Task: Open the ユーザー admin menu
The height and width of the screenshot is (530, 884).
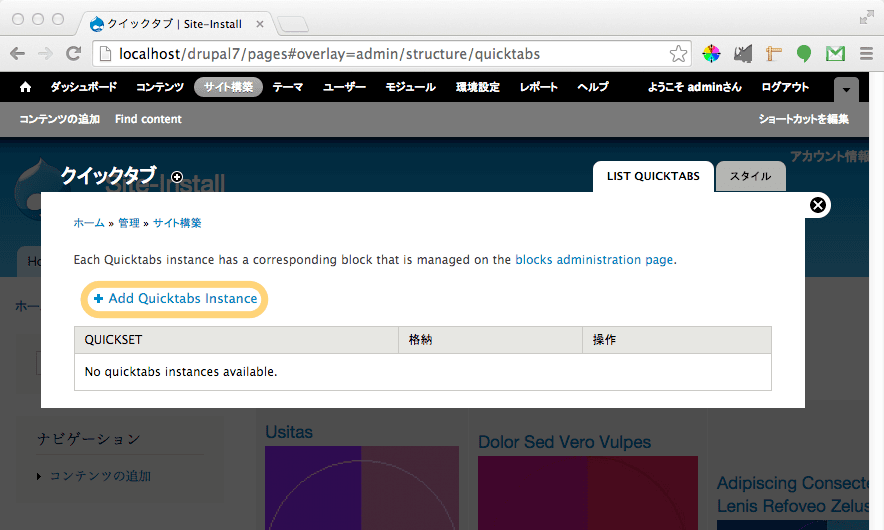Action: 344,87
